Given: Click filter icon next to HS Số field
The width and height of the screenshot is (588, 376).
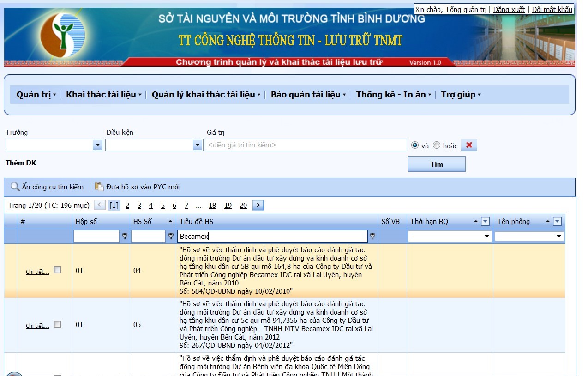Looking at the screenshot, I should pyautogui.click(x=170, y=237).
